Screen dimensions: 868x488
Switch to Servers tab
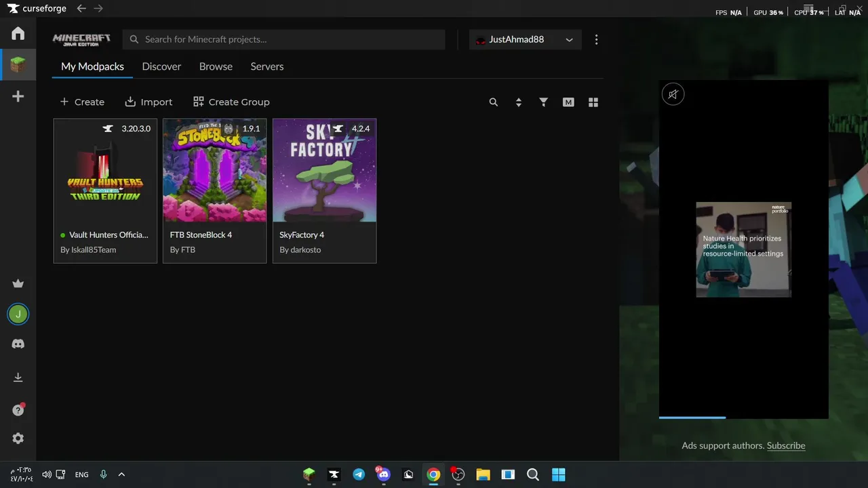tap(267, 66)
